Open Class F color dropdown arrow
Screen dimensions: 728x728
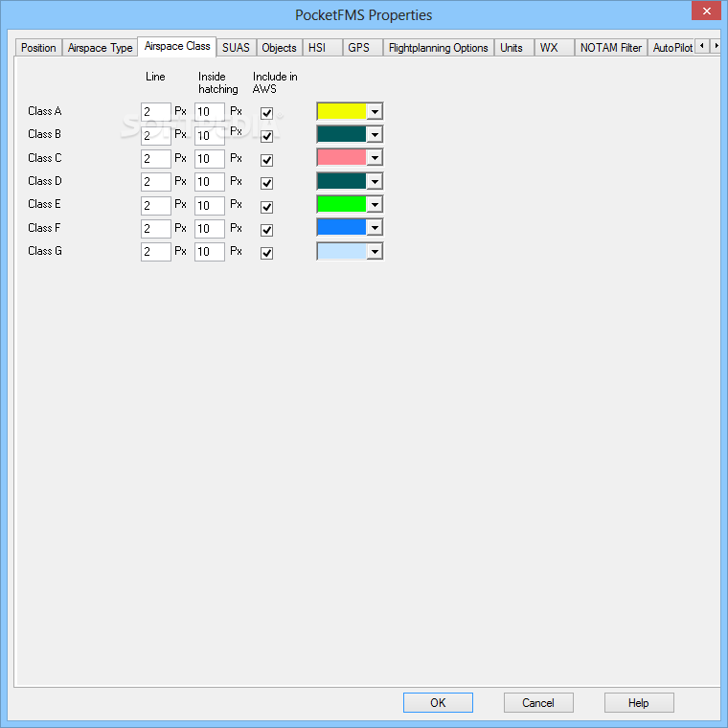coord(375,228)
